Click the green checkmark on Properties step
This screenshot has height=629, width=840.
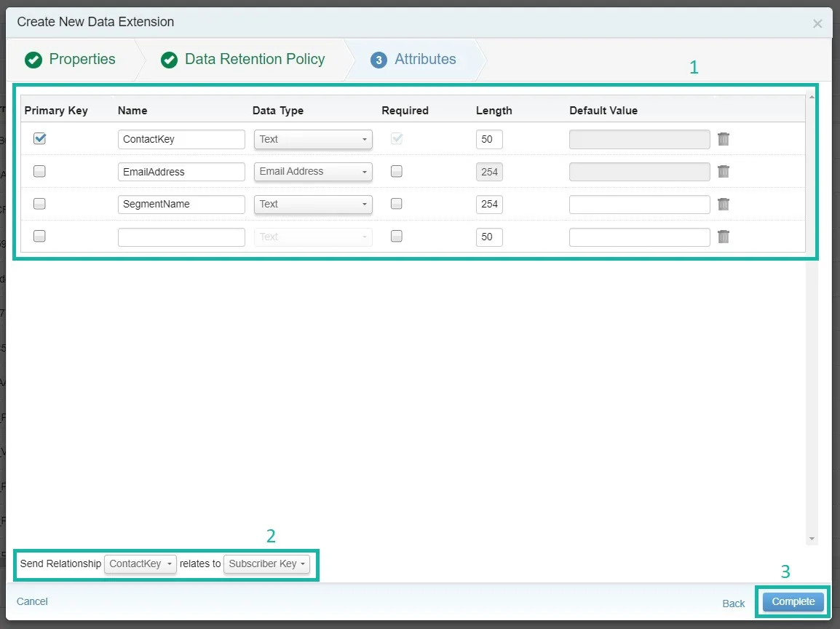(33, 60)
